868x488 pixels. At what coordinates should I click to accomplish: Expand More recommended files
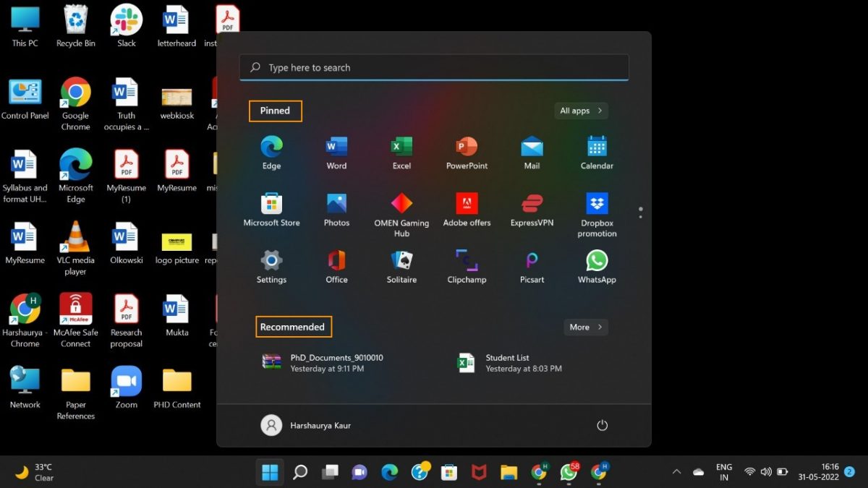click(x=586, y=327)
